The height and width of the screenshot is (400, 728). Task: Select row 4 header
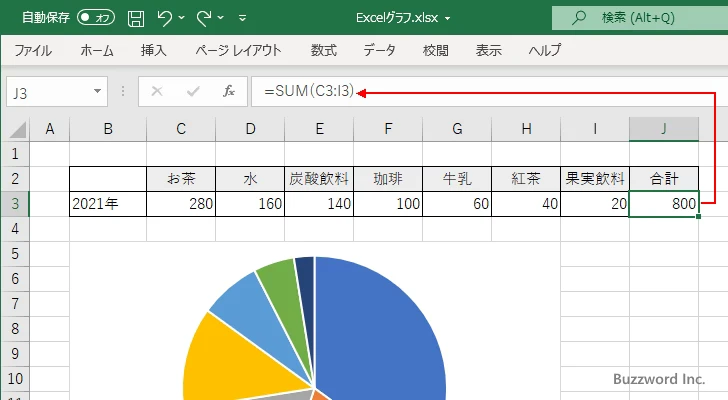click(15, 229)
